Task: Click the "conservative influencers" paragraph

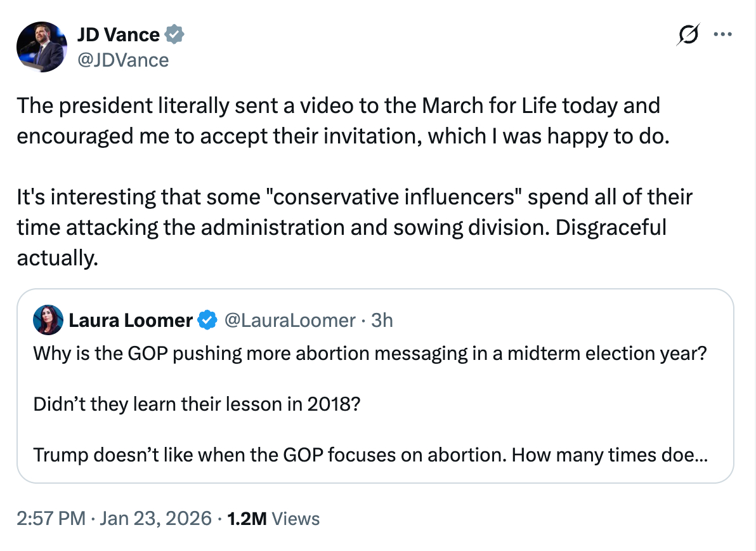Action: (354, 211)
